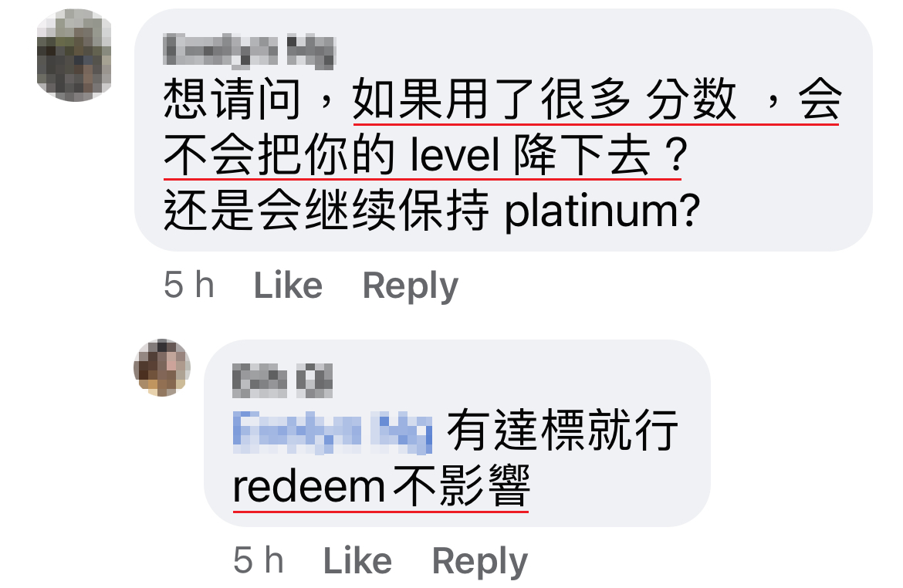
Task: Reply to the comment mentioning redeem不影響
Action: point(480,560)
